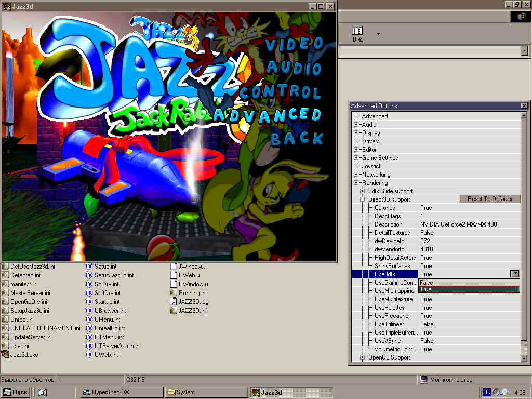Select the JWindow.u file icon
Screen dimensions: 532x399
click(174, 267)
